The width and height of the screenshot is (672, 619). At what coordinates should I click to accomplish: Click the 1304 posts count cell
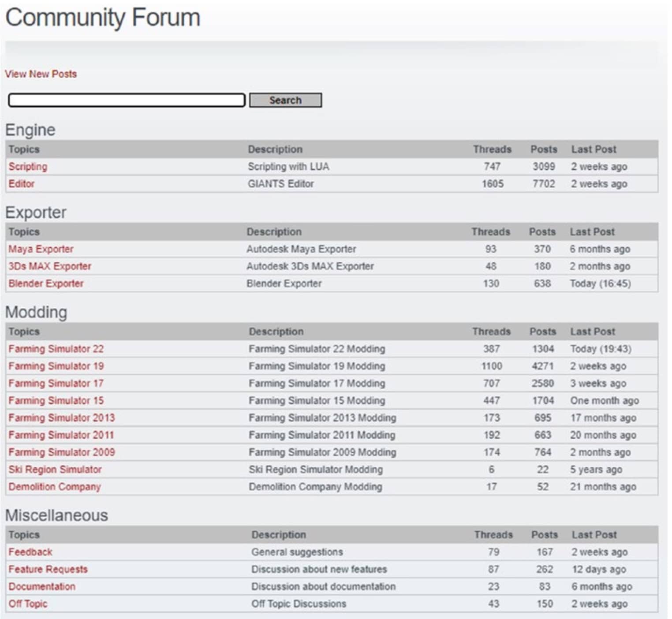[x=542, y=349]
